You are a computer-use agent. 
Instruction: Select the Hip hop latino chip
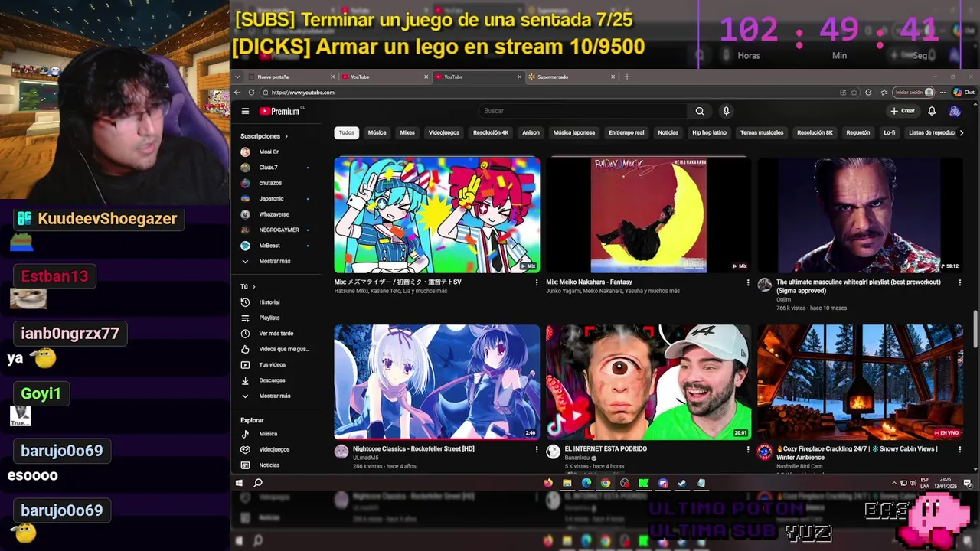click(709, 132)
